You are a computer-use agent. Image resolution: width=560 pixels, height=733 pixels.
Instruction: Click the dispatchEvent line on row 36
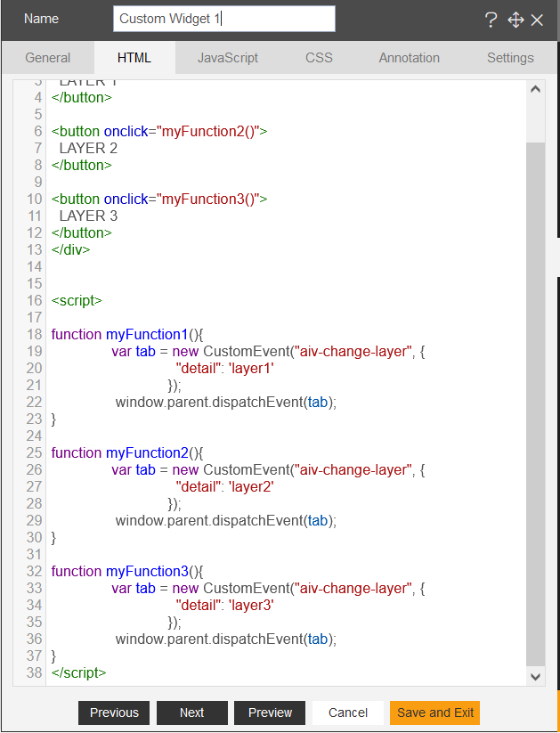(226, 639)
